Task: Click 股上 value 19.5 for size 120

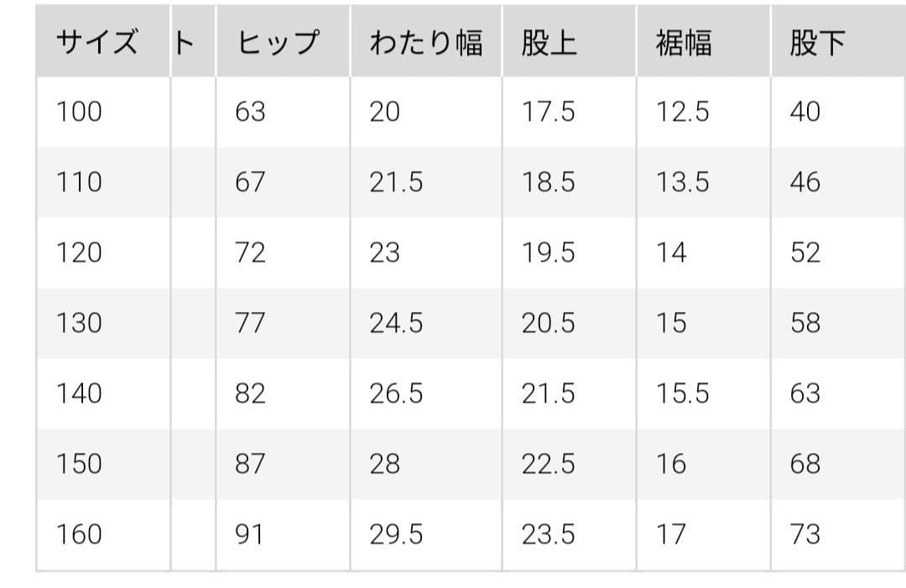Action: pos(548,252)
